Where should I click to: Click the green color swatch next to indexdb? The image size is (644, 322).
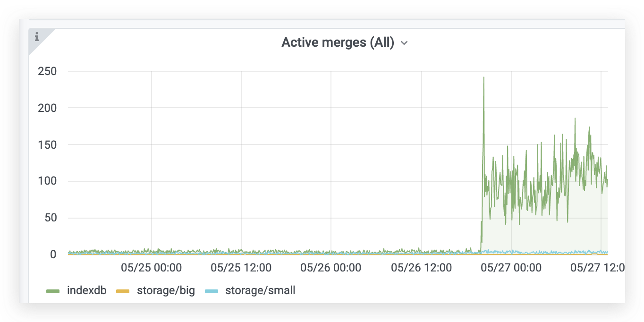pyautogui.click(x=52, y=290)
